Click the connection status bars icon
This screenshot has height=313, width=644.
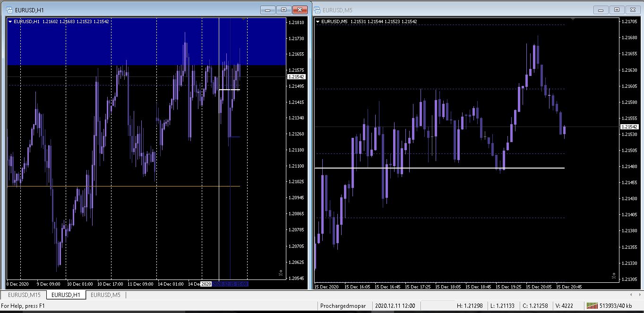coord(592,306)
